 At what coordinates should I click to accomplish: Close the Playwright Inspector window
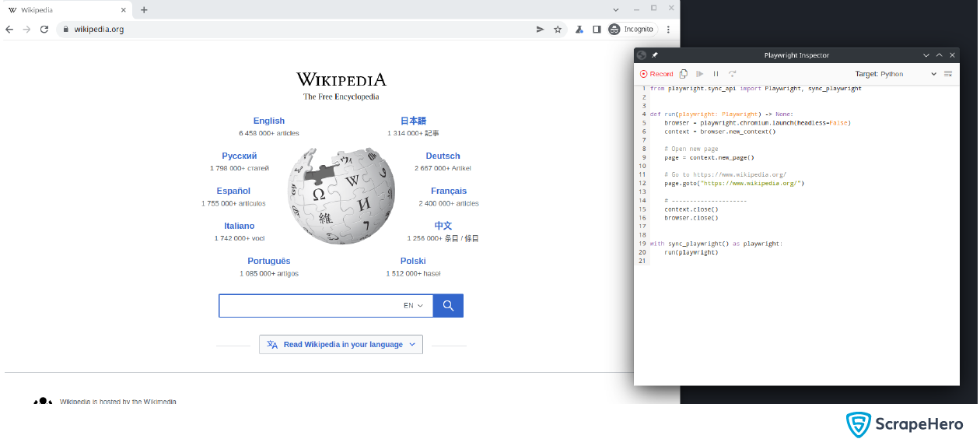pos(953,55)
